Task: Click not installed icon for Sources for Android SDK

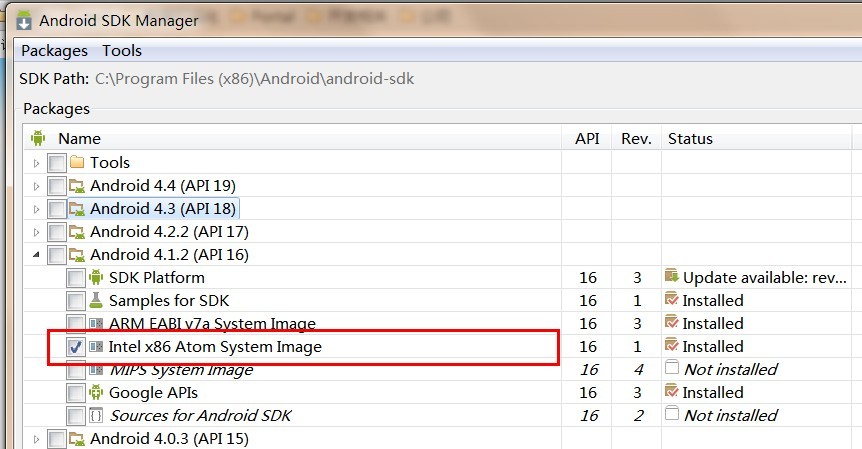Action: pyautogui.click(x=672, y=413)
